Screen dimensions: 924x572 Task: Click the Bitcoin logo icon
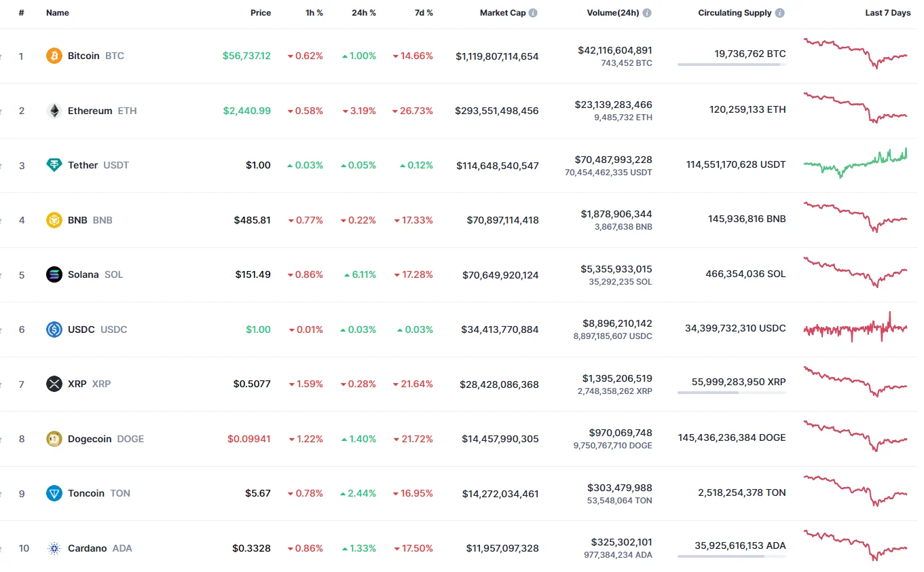(54, 56)
